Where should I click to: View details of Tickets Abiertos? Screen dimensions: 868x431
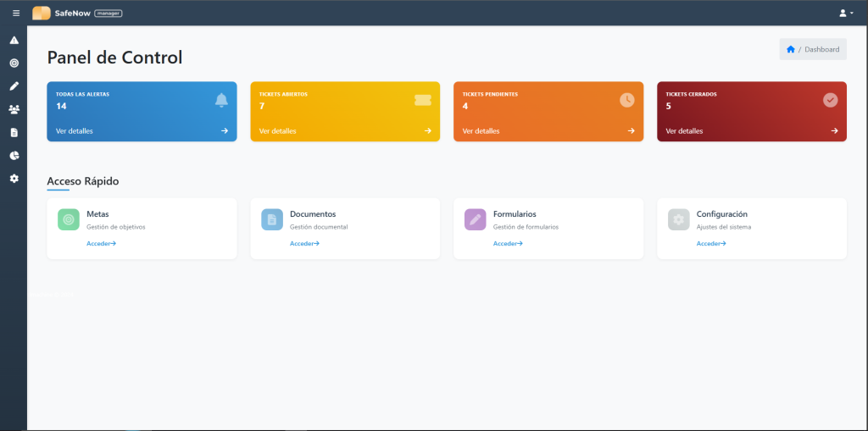278,131
